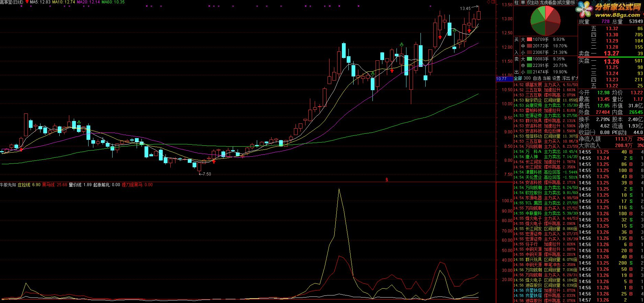
Task: Click the 大宗流入 200.9万 row
Action: coord(611,145)
